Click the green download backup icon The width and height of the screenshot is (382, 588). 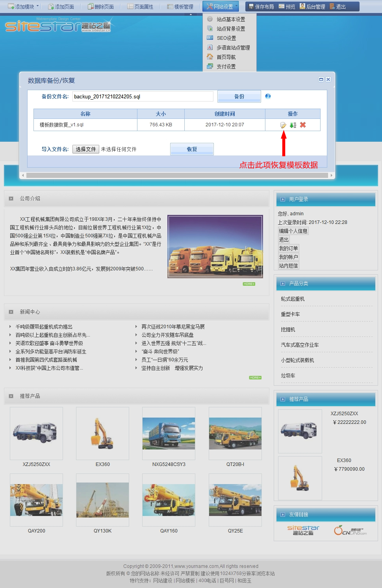[293, 125]
